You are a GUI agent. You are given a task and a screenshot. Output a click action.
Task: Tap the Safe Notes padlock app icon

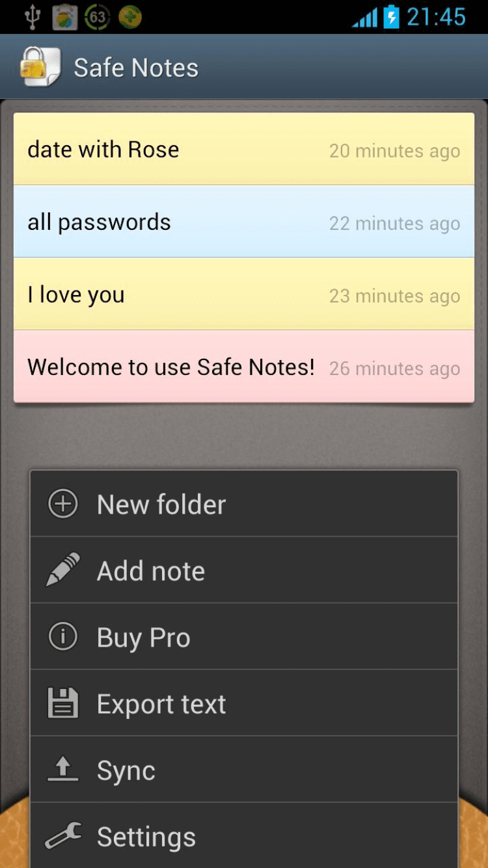coord(40,66)
